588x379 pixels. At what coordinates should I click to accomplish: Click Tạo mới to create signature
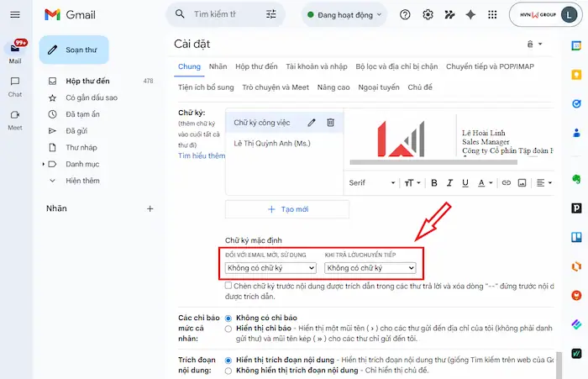287,208
